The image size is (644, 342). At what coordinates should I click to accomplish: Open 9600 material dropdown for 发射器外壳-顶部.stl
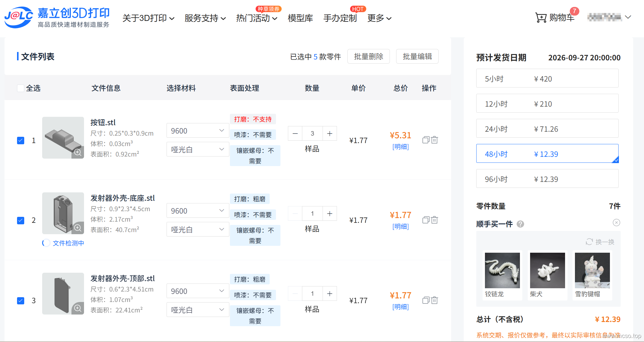(x=198, y=291)
